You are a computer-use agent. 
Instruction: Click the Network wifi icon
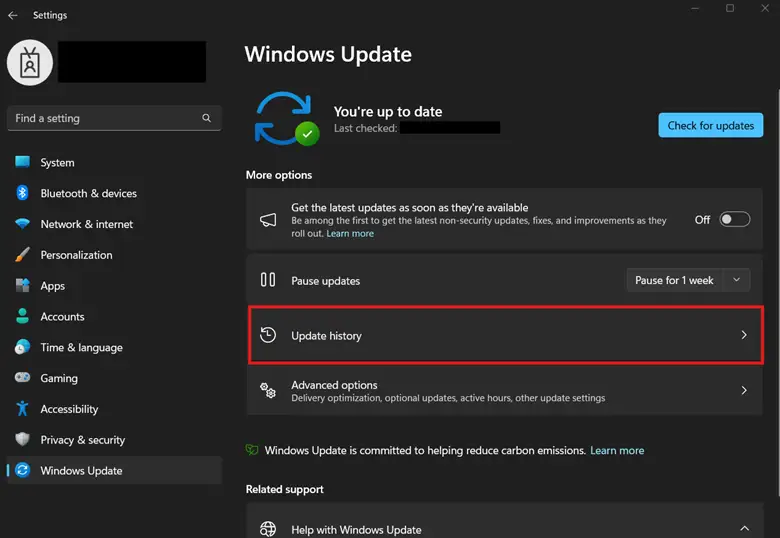[x=22, y=224]
